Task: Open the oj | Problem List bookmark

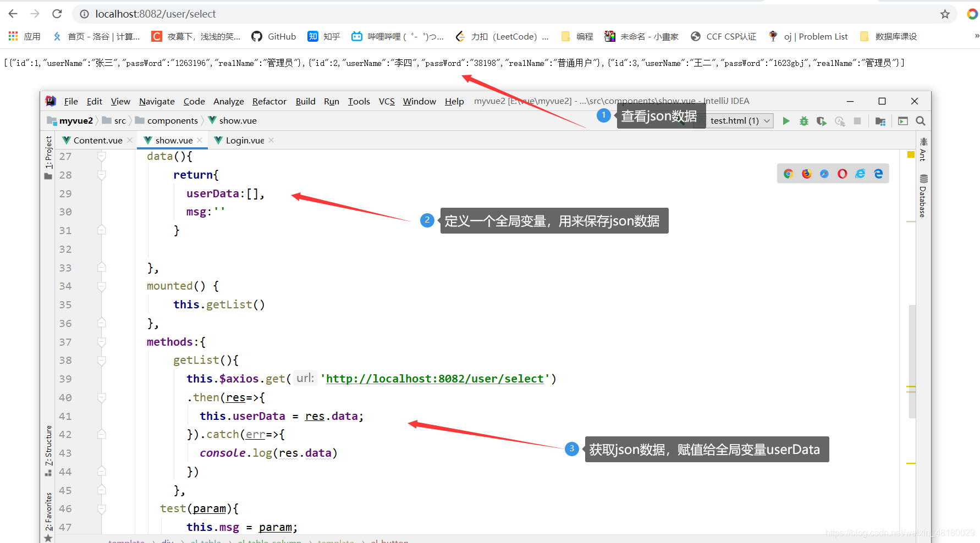Action: [x=808, y=36]
